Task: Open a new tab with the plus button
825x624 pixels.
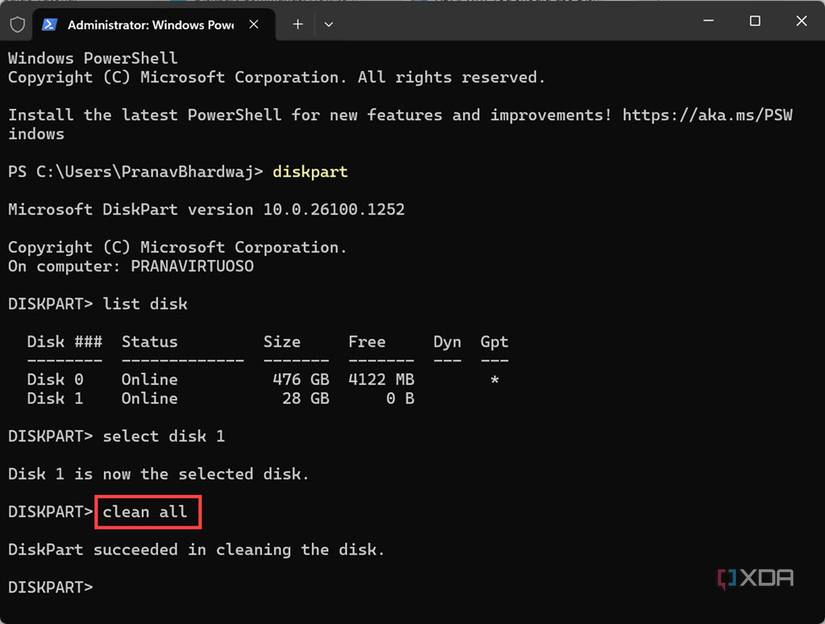Action: 297,24
